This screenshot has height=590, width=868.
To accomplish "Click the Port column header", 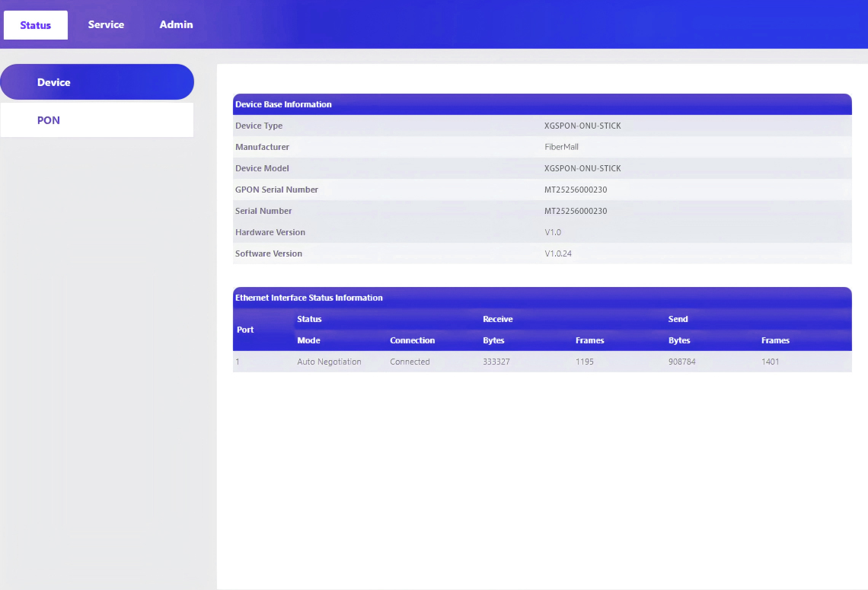I will [x=245, y=330].
